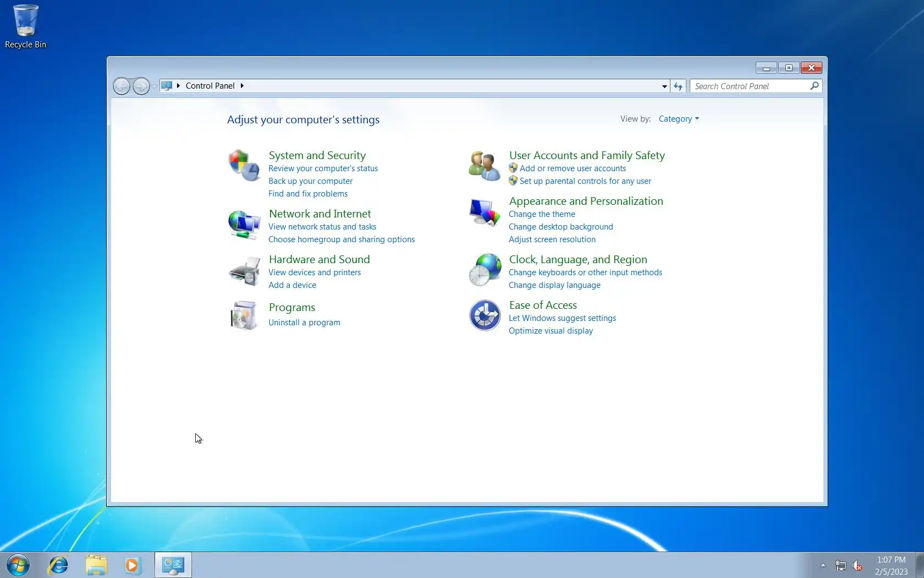Click the Control Panel taskbar button
This screenshot has width=924, height=578.
pos(173,565)
